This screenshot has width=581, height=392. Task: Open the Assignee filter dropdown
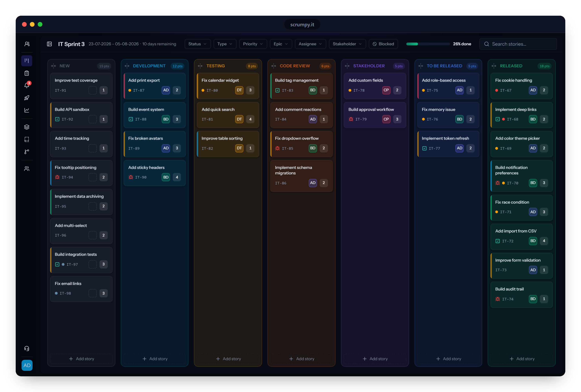pyautogui.click(x=310, y=44)
